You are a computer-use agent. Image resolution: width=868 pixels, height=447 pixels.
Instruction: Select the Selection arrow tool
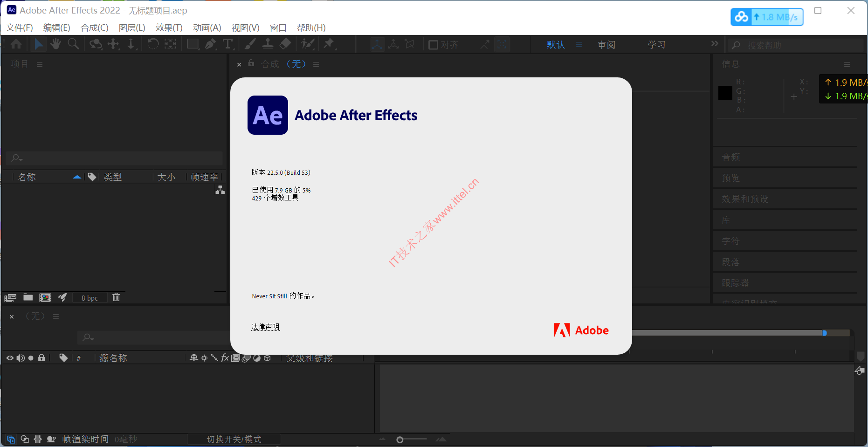pyautogui.click(x=39, y=44)
